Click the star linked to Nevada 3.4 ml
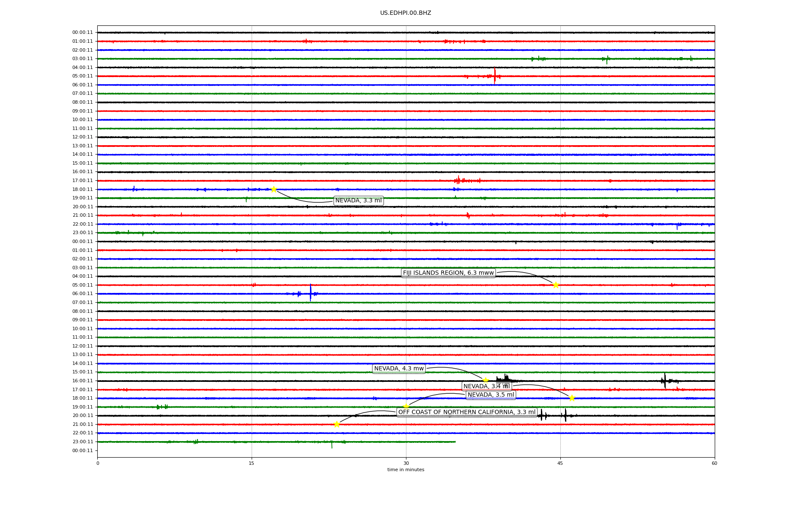This screenshot has height=508, width=812. [x=572, y=398]
